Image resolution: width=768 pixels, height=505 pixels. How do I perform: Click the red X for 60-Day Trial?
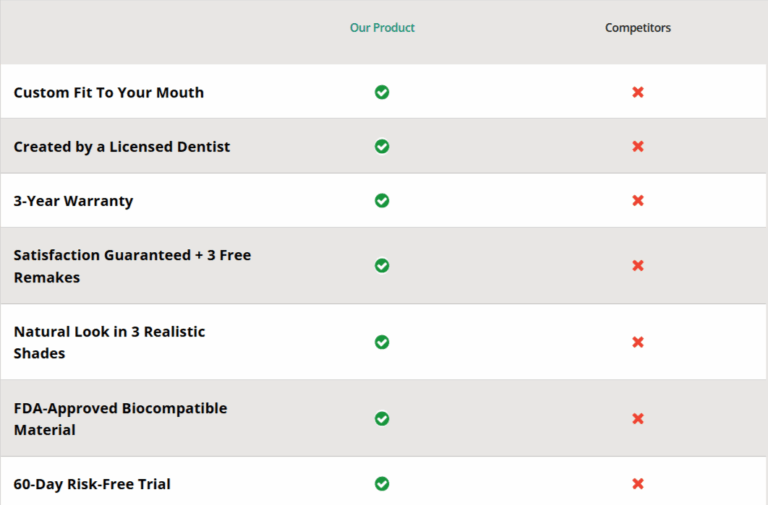(638, 484)
